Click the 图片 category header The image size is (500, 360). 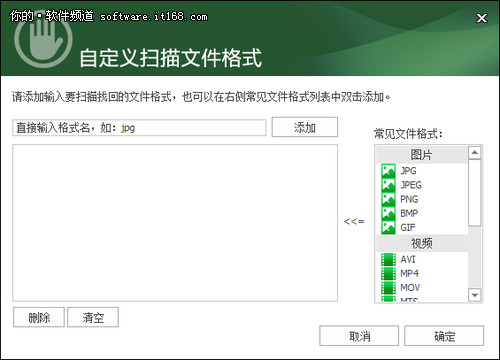point(422,155)
